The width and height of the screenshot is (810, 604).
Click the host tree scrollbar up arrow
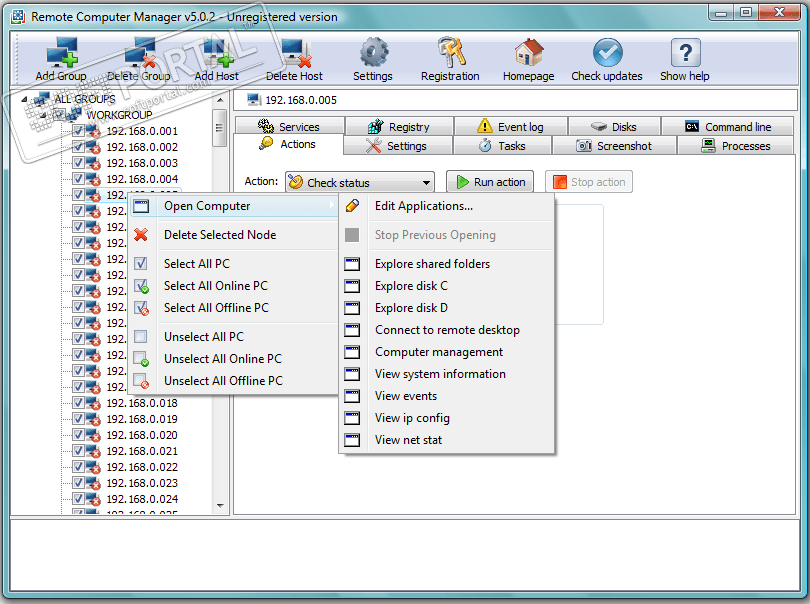coord(220,100)
